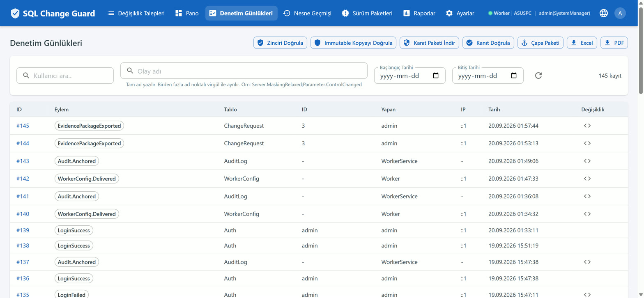Click Çapa Paketi button
644x298 pixels.
coord(540,43)
